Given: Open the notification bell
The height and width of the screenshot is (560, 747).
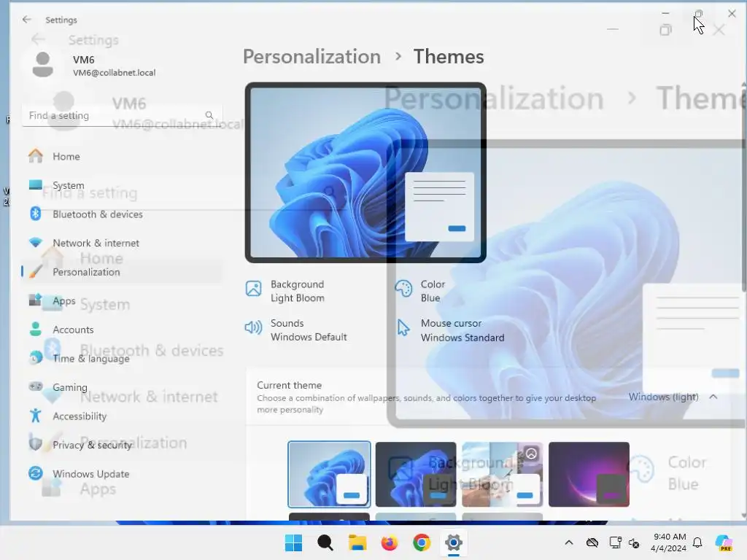Looking at the screenshot, I should (x=697, y=542).
